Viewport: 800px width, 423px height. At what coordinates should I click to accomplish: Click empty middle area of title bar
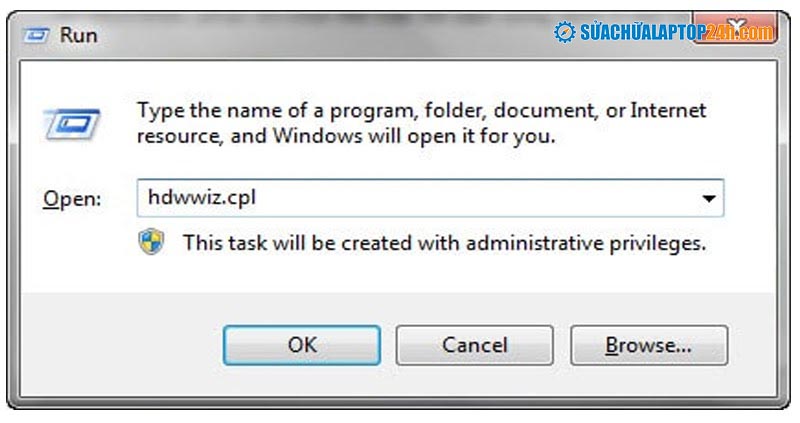tap(327, 35)
